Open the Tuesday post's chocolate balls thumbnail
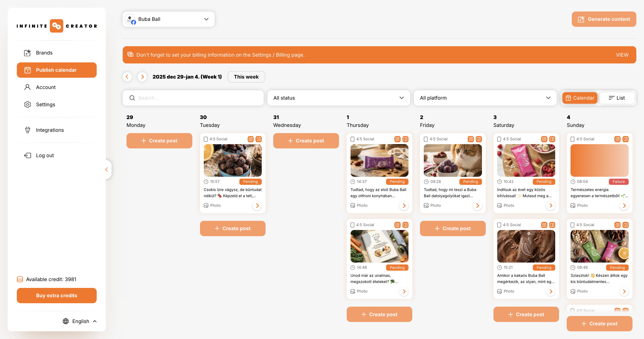Viewport: 644px width, 339px height. click(x=232, y=160)
